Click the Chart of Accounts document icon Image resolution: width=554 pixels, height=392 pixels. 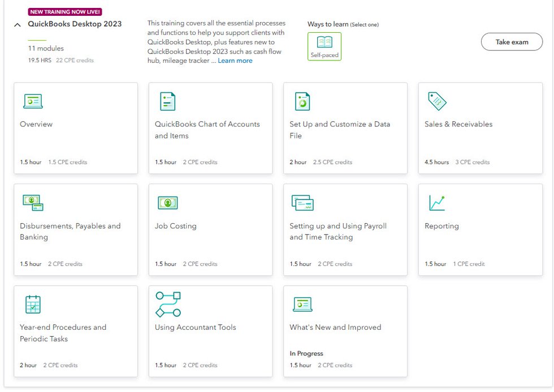pyautogui.click(x=167, y=102)
